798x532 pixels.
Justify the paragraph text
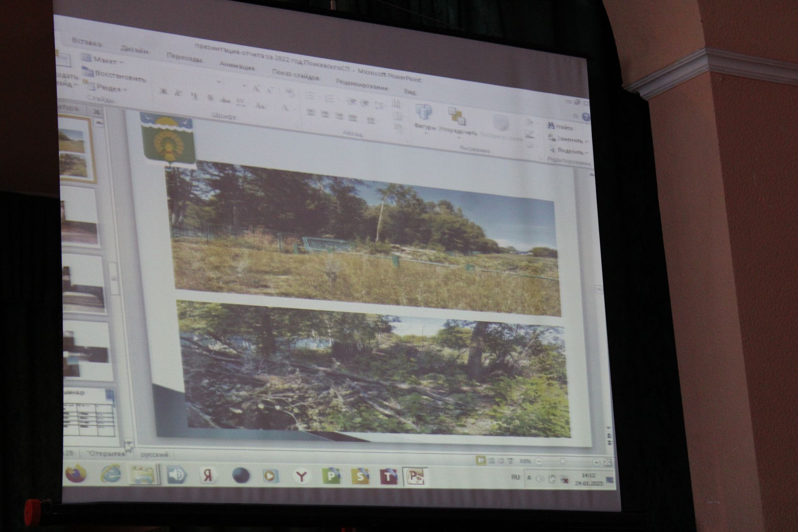point(352,118)
